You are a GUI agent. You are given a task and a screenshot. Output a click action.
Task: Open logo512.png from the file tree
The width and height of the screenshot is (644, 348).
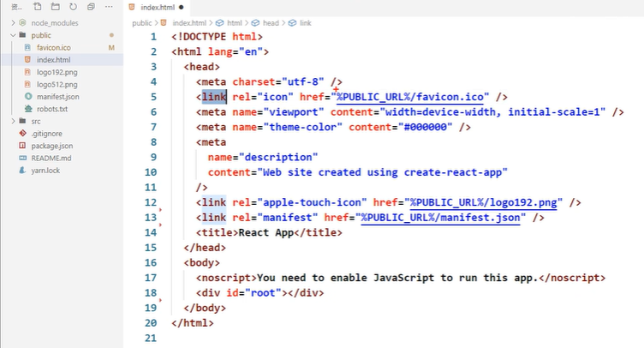57,85
